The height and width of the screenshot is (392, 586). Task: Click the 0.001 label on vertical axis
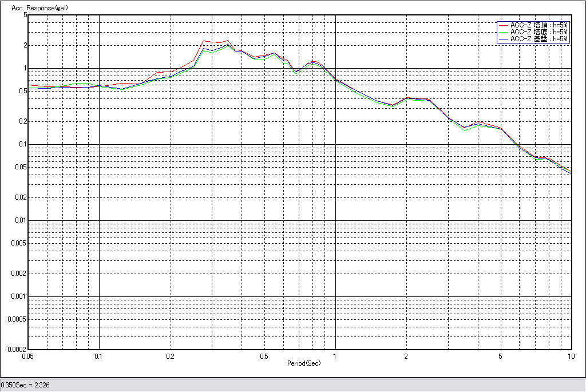[x=19, y=296]
